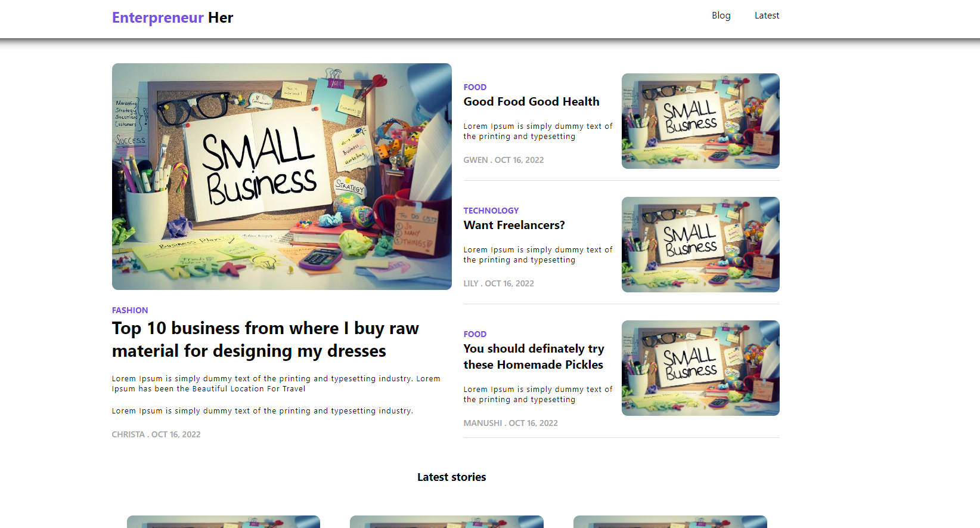Image resolution: width=980 pixels, height=528 pixels.
Task: Select FOOD category above Good Food Good Health
Action: point(475,87)
